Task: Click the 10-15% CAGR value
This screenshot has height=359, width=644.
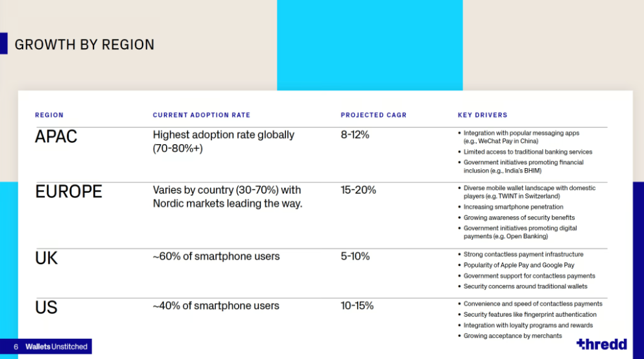Action: 357,306
